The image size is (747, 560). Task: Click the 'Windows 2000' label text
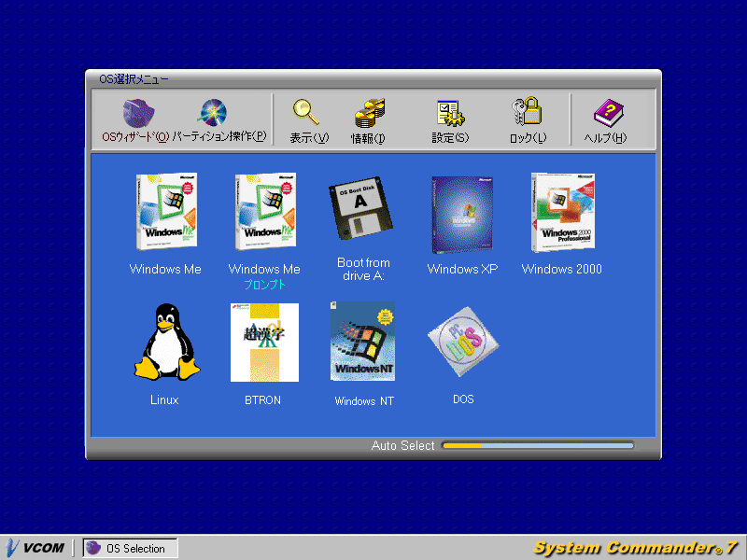click(562, 269)
